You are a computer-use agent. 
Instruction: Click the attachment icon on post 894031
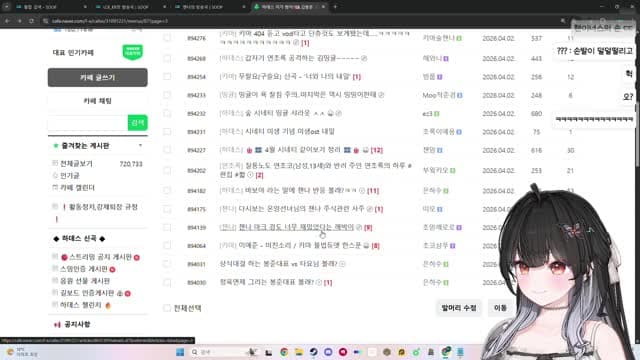[x=342, y=264]
